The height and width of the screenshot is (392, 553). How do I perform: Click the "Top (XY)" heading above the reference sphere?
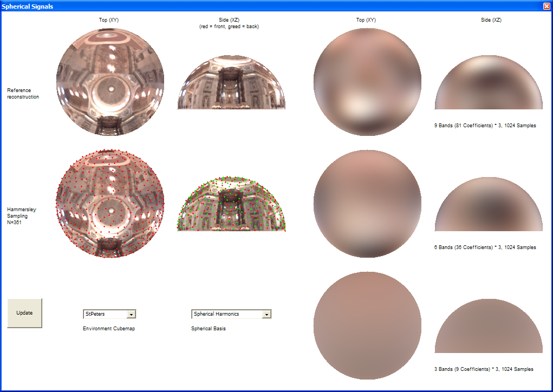(x=109, y=19)
